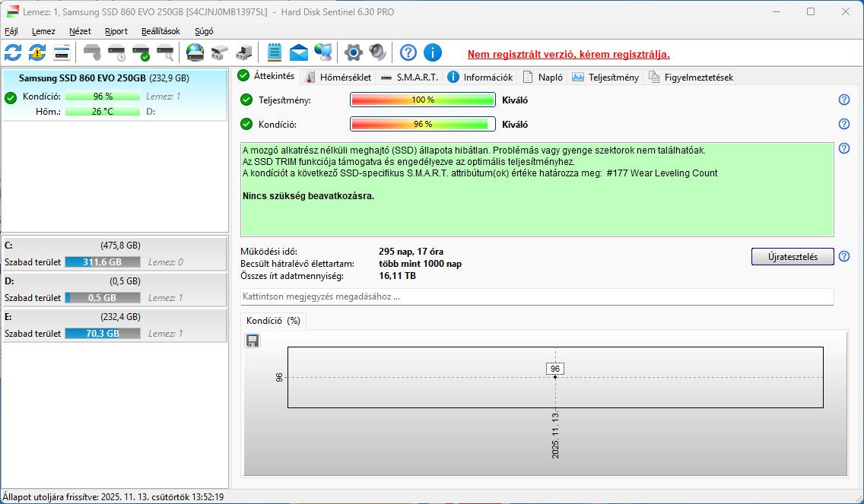Open settings via the gear toolbar icon
The height and width of the screenshot is (504, 864).
coord(353,53)
